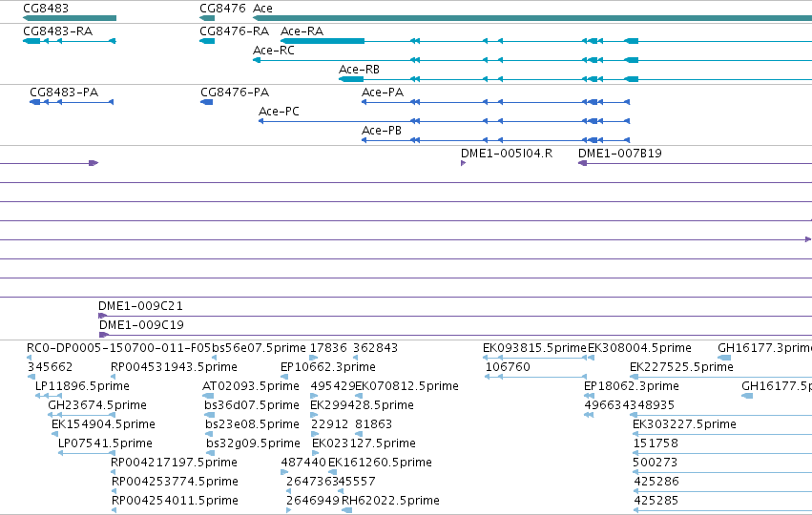Select the DME1-009C21 clone label
The height and width of the screenshot is (515, 812).
coord(141,306)
